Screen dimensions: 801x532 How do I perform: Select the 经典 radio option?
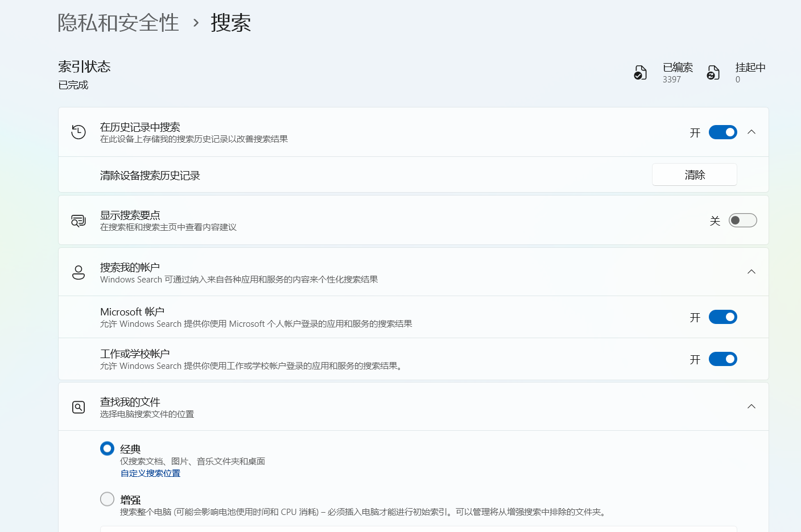click(107, 448)
